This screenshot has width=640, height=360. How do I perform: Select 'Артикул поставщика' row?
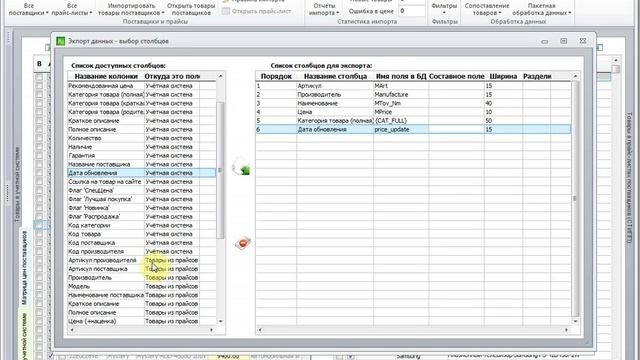pos(142,269)
